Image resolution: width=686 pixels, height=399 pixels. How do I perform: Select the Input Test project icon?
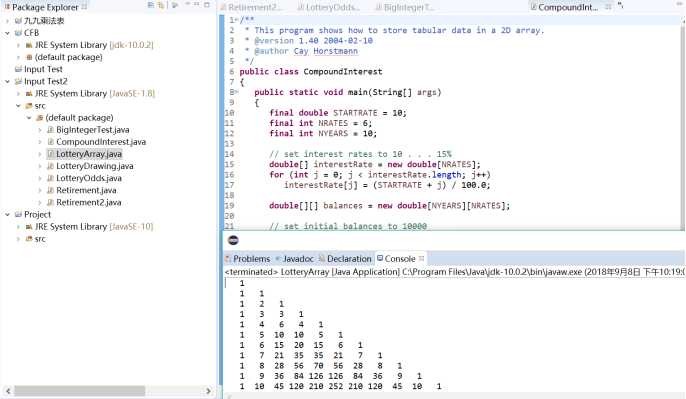pyautogui.click(x=18, y=69)
